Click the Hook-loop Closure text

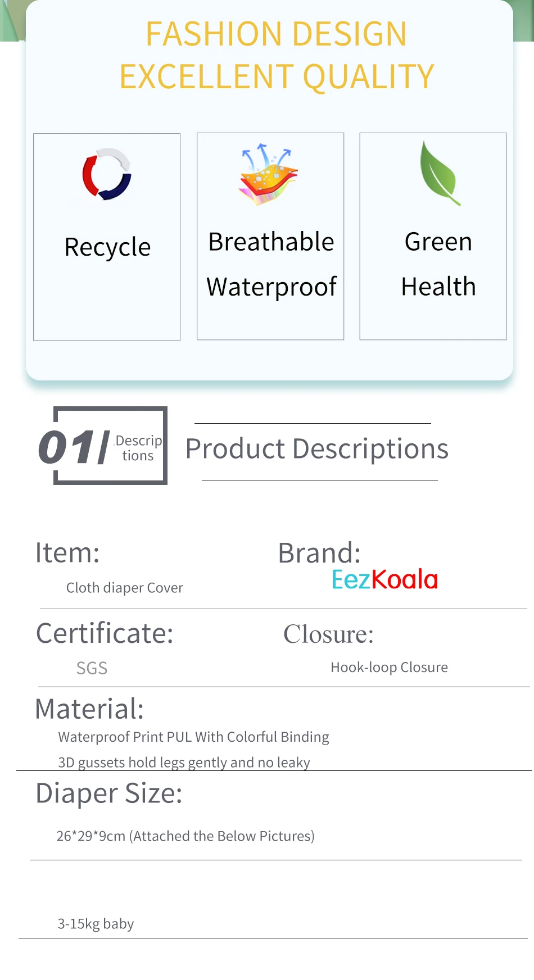pos(389,668)
